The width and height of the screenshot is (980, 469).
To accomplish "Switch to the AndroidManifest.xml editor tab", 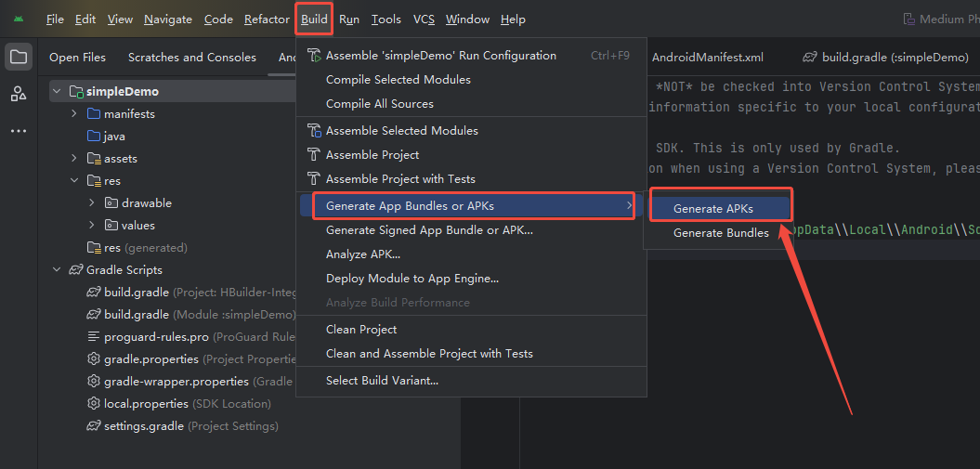I will click(707, 58).
